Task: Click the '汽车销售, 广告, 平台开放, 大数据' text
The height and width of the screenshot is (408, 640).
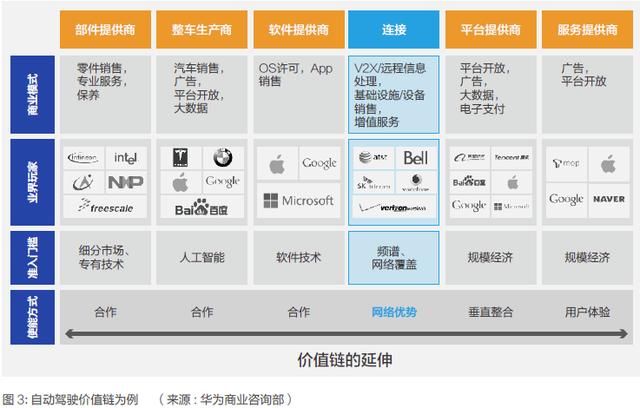Action: point(199,88)
